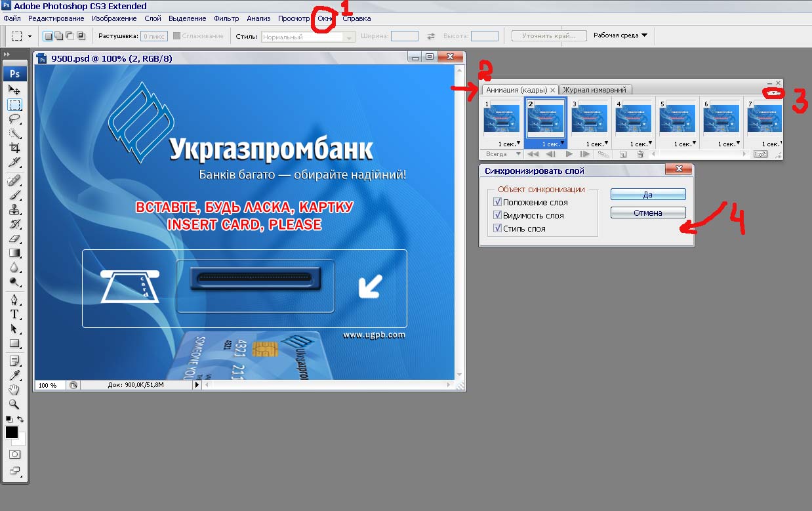Open the Фильтр menu
This screenshot has width=812, height=511.
pyautogui.click(x=226, y=18)
